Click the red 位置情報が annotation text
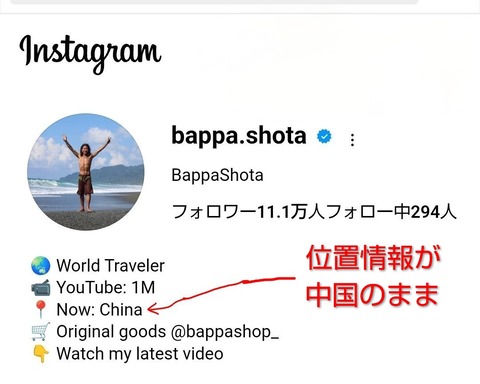The width and height of the screenshot is (480, 384). pos(373,258)
